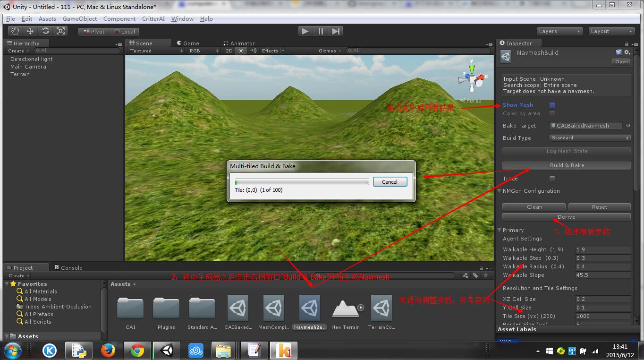
Task: Toggle scene lighting sun icon
Action: [241, 51]
